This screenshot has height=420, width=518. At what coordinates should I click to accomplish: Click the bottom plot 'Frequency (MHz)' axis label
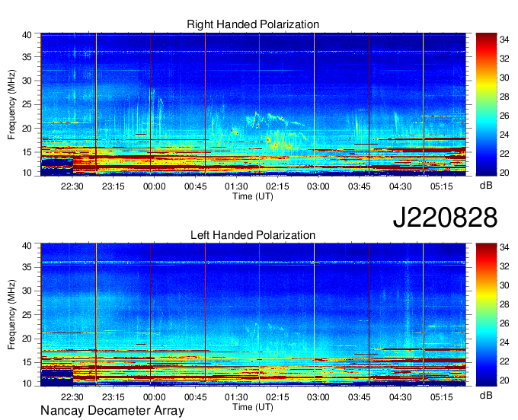(x=11, y=315)
